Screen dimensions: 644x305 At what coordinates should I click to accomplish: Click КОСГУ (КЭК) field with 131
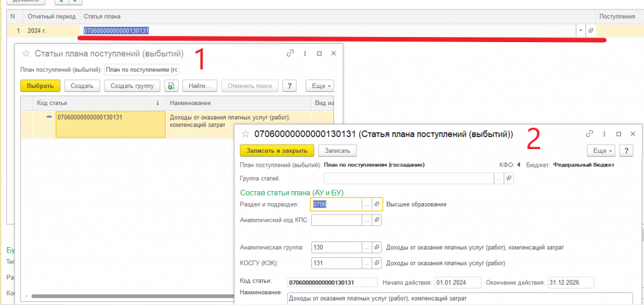click(337, 263)
